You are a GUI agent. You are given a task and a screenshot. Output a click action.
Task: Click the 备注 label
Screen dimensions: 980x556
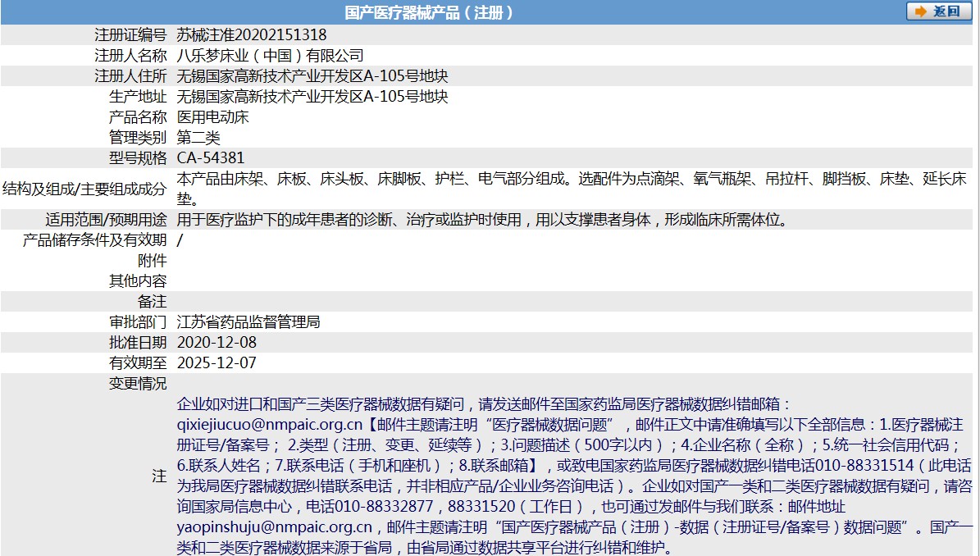pyautogui.click(x=153, y=302)
